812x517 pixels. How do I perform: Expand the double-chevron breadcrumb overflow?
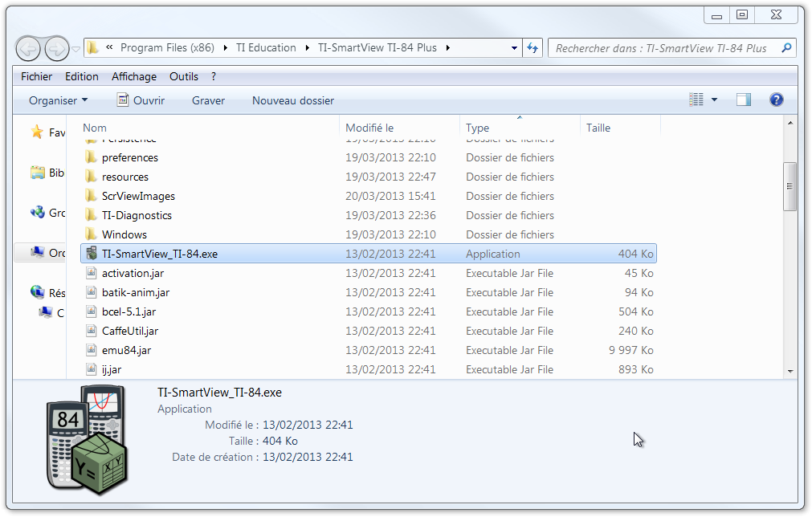(x=109, y=47)
